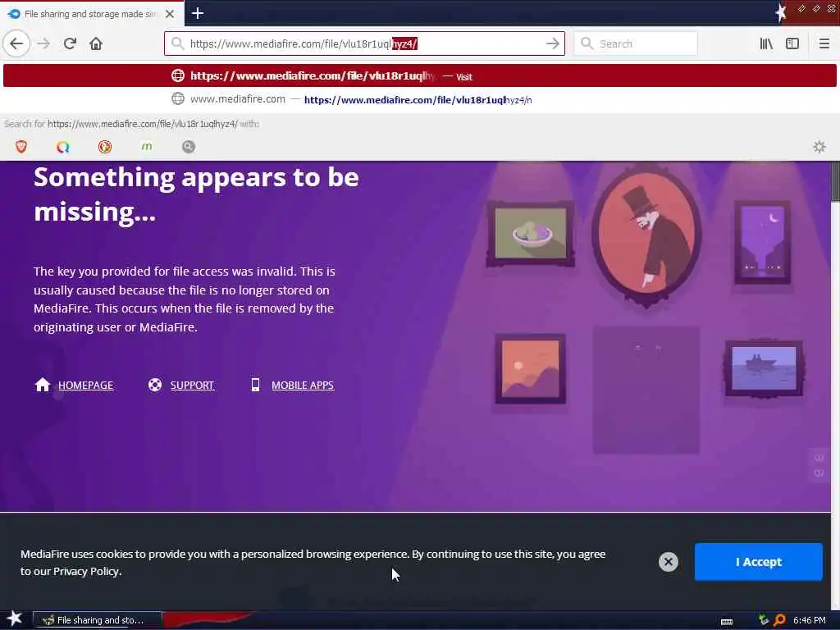Search with the green m engine icon
The width and height of the screenshot is (840, 630).
click(x=147, y=146)
